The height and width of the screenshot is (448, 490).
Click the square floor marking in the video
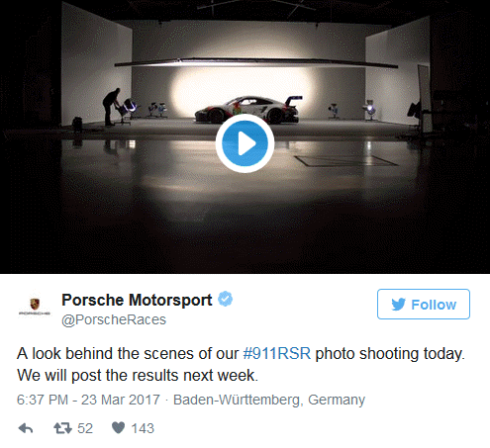(x=346, y=160)
